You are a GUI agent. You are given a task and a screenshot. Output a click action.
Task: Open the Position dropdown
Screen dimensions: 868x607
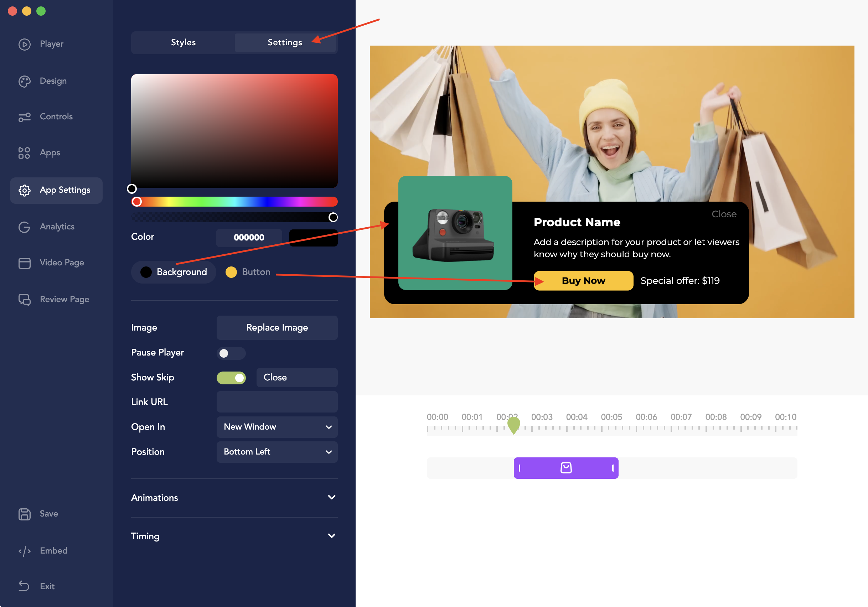tap(277, 452)
